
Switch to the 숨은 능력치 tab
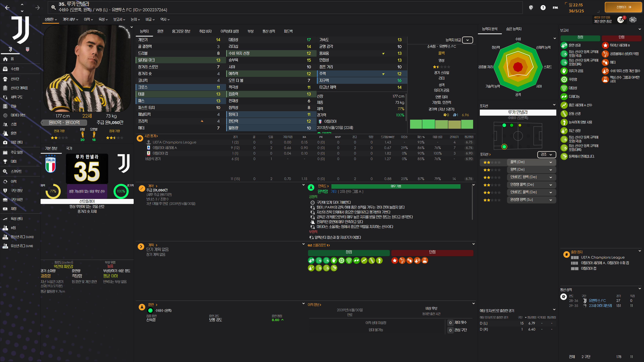pos(514,29)
